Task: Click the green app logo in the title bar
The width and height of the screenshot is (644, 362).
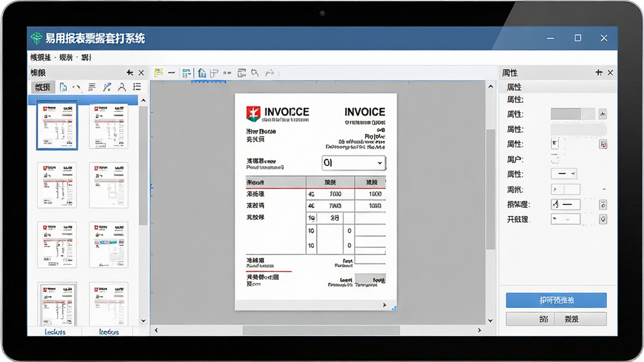Action: pyautogui.click(x=36, y=38)
